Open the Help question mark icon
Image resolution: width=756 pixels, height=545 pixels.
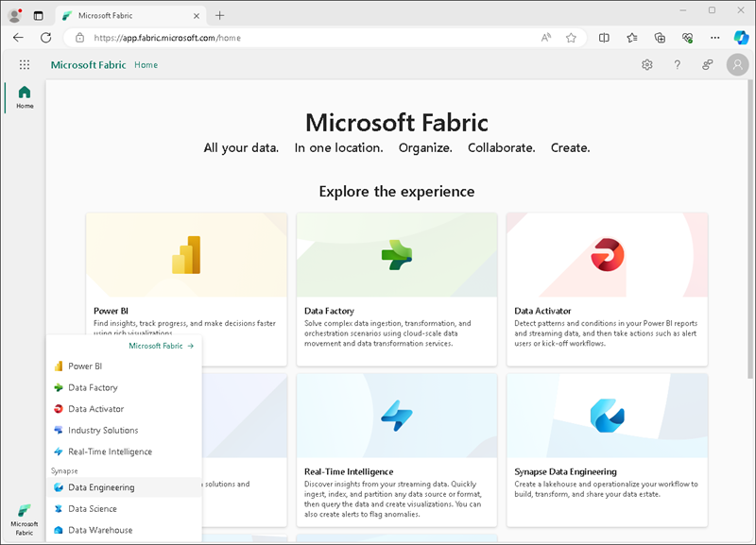click(x=677, y=64)
